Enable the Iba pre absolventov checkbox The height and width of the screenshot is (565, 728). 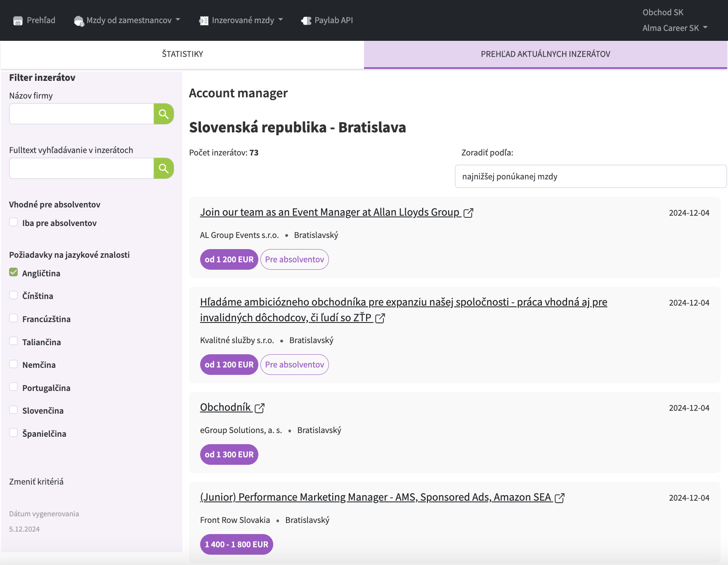point(14,222)
